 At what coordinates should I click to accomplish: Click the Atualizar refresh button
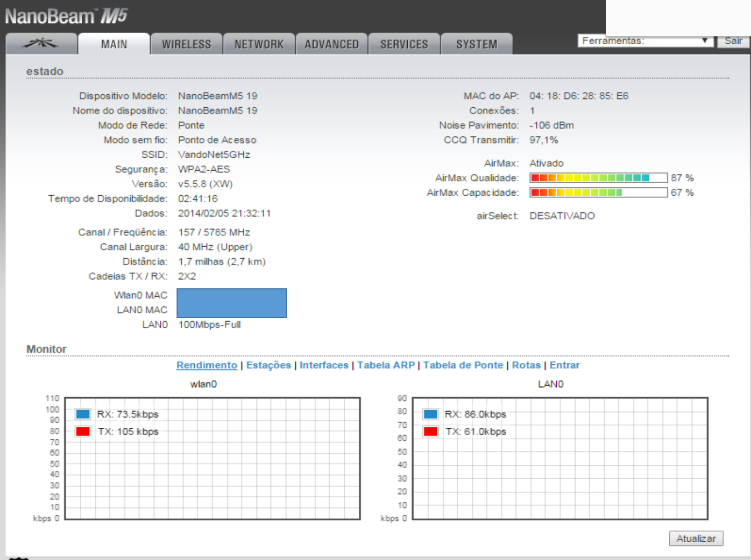coord(696,539)
